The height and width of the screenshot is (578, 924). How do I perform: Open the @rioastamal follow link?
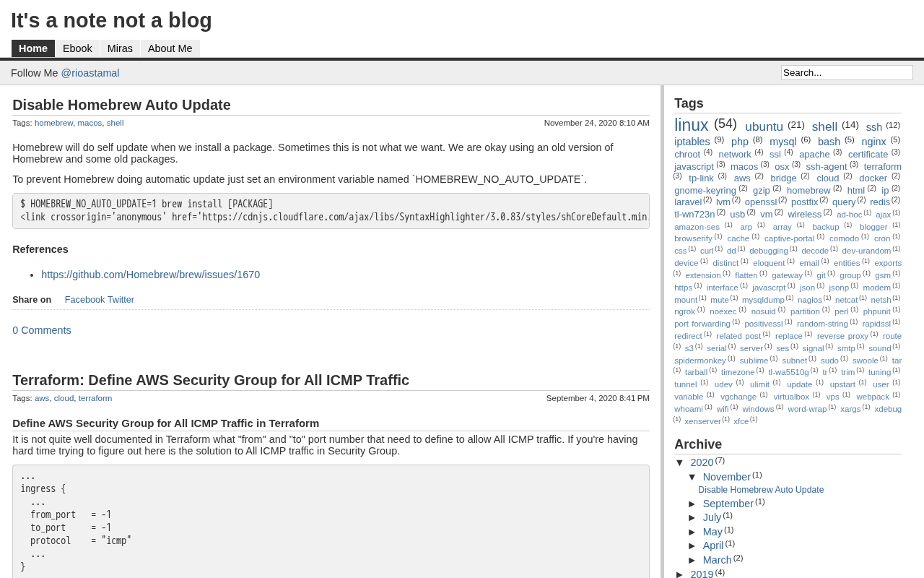coord(90,73)
